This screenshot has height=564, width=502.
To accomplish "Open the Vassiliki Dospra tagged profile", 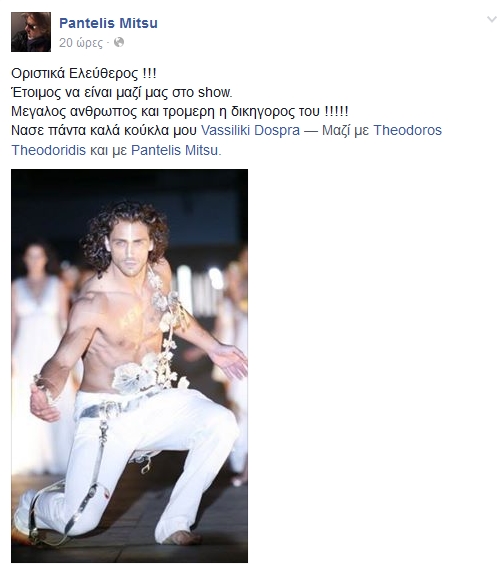I will click(x=250, y=130).
